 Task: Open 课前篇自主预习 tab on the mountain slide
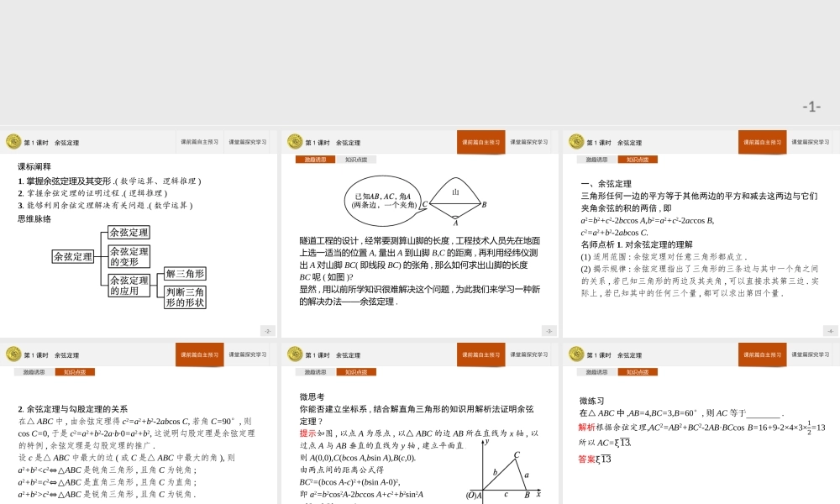pyautogui.click(x=480, y=142)
